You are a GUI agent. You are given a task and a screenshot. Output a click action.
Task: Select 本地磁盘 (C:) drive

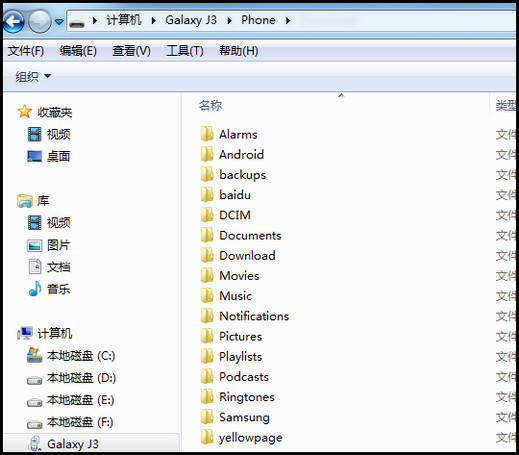(x=71, y=356)
